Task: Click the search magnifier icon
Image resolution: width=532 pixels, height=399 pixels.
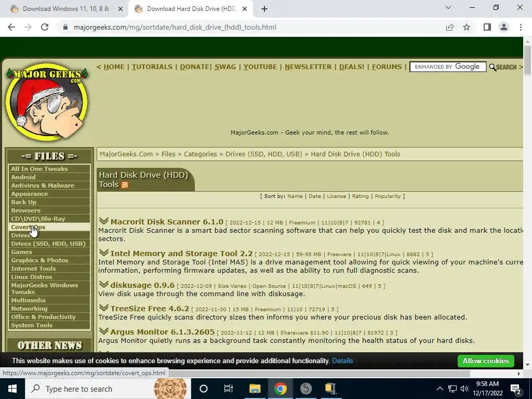Action: click(x=493, y=67)
